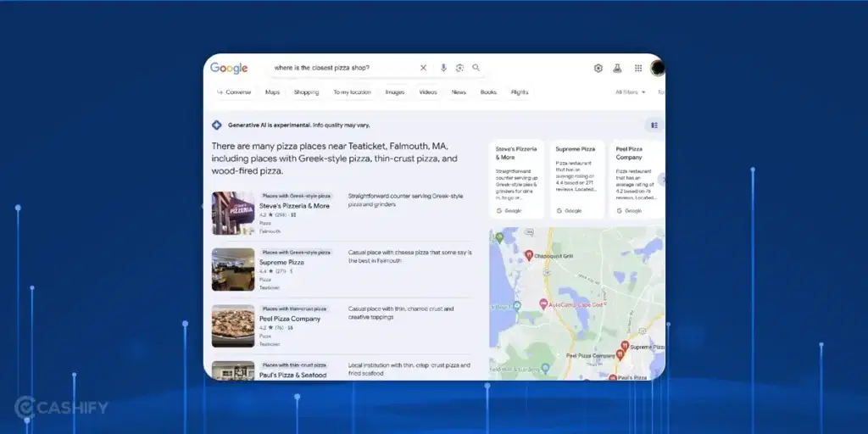Start voice search with the microphone icon
This screenshot has height=434, width=868.
(443, 68)
